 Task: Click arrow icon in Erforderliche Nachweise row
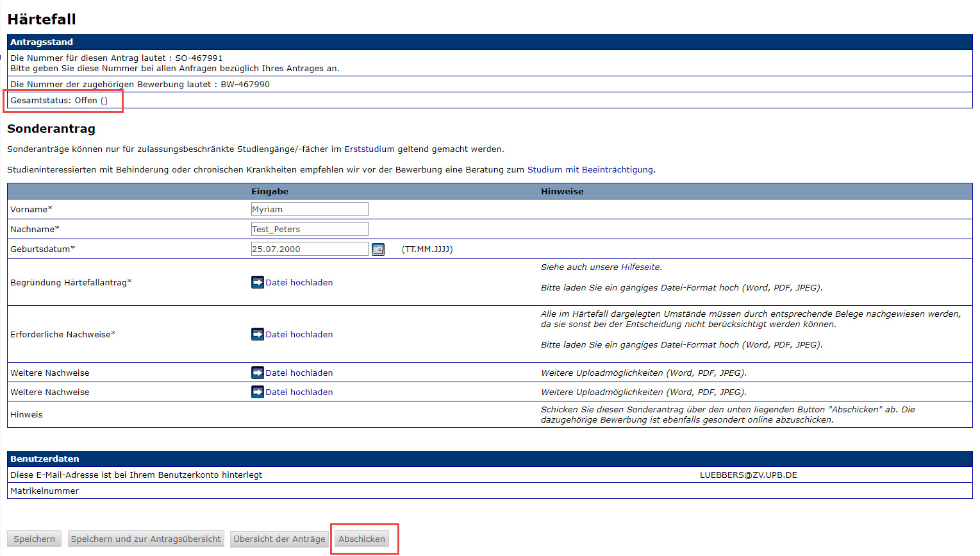point(257,334)
